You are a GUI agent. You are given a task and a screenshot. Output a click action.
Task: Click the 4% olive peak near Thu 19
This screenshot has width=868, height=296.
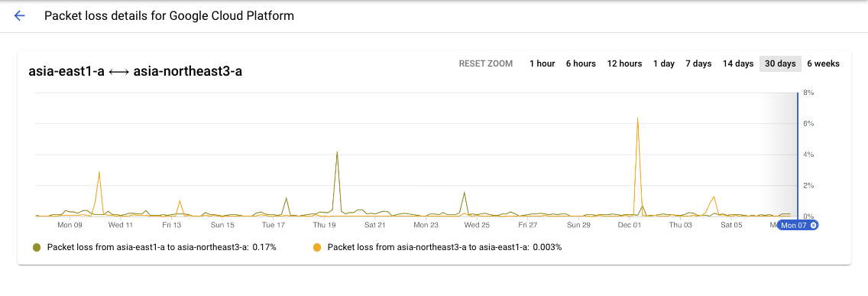click(336, 152)
